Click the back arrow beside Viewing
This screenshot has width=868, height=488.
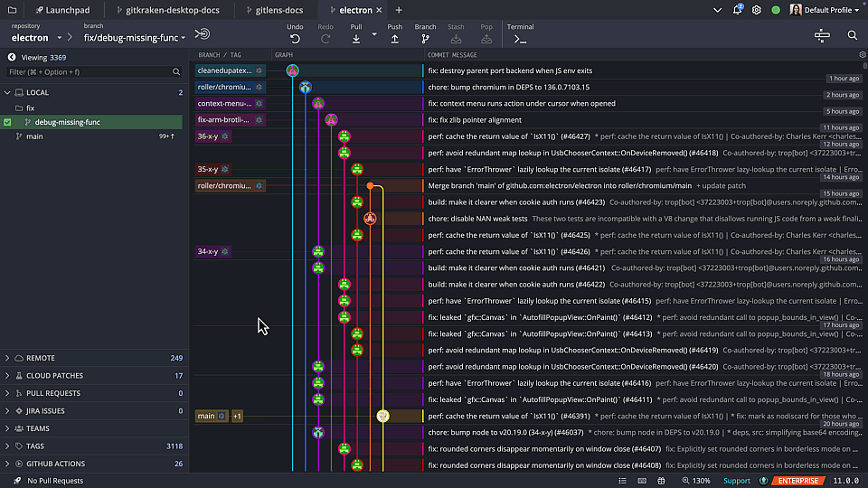12,57
